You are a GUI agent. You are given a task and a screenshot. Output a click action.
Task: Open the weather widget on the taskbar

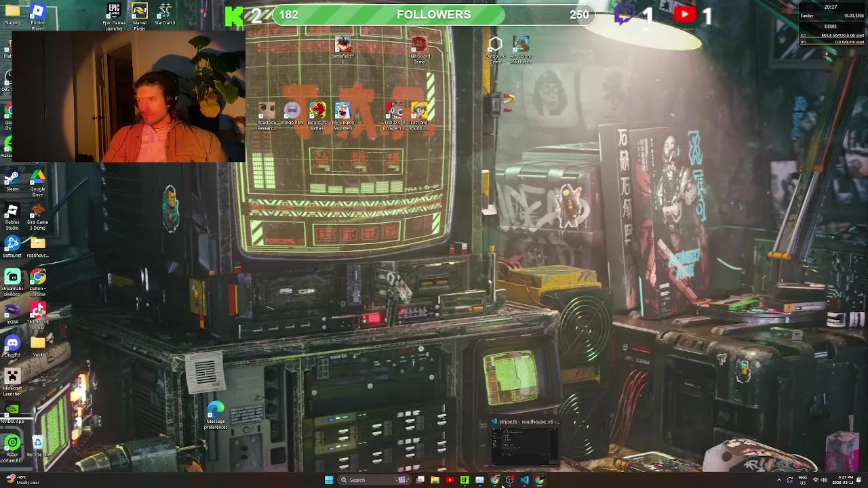(x=23, y=480)
